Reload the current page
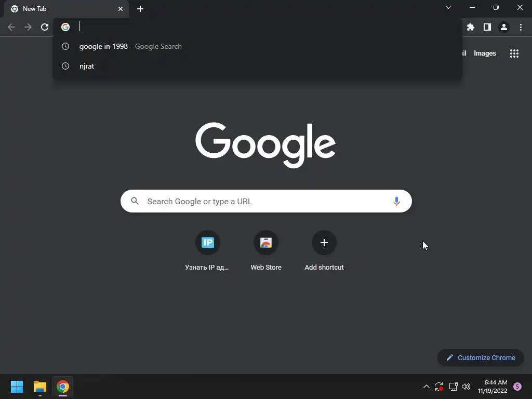Screen dimensions: 532x399 (45, 27)
